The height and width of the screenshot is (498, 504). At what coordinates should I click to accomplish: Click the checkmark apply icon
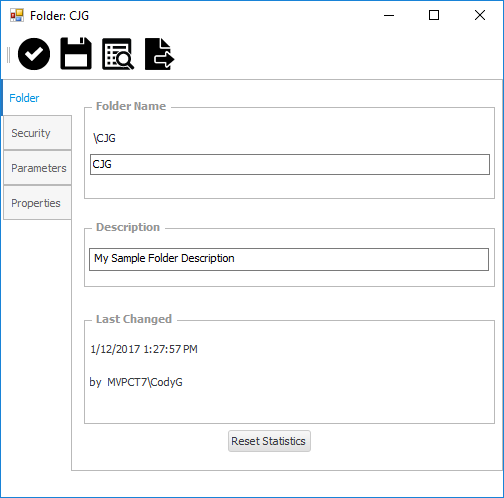34,54
